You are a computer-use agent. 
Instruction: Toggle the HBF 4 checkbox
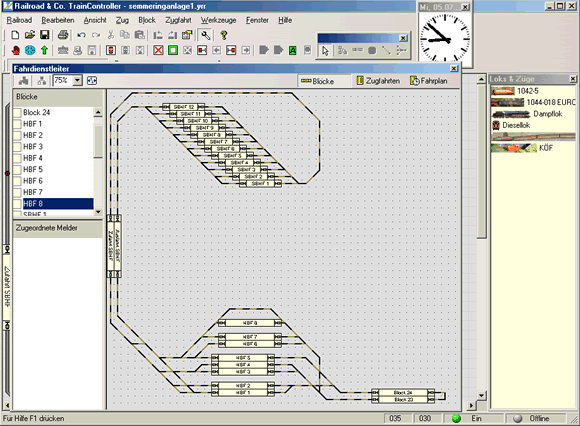[17, 158]
